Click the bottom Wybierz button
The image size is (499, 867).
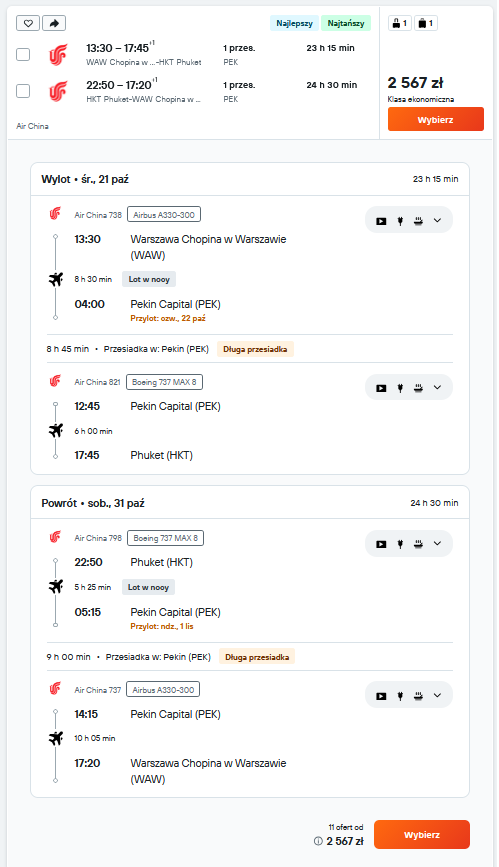422,834
